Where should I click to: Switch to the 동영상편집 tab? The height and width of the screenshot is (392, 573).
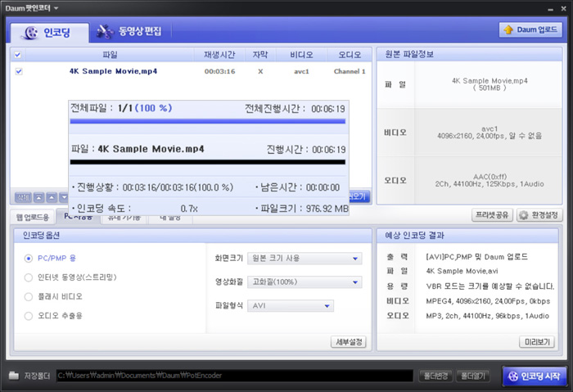129,32
